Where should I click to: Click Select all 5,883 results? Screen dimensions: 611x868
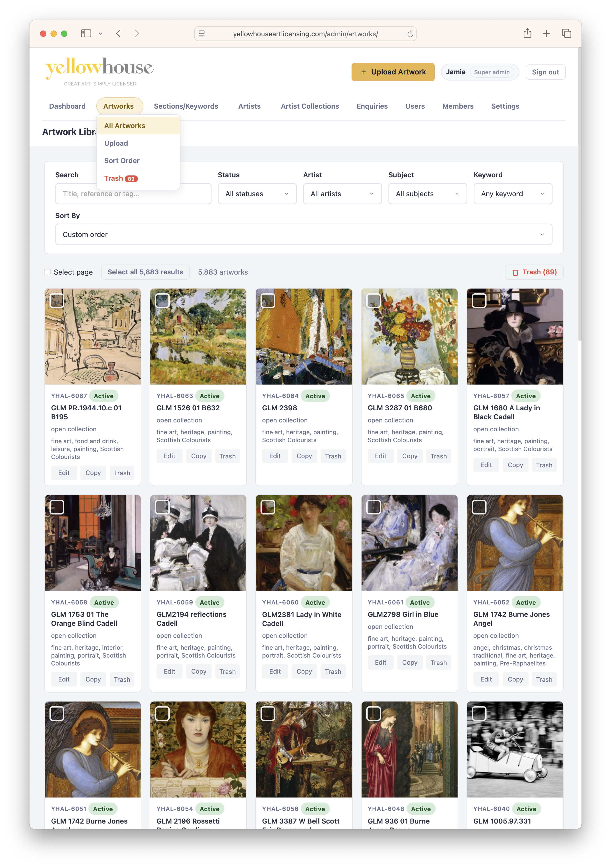(x=145, y=272)
